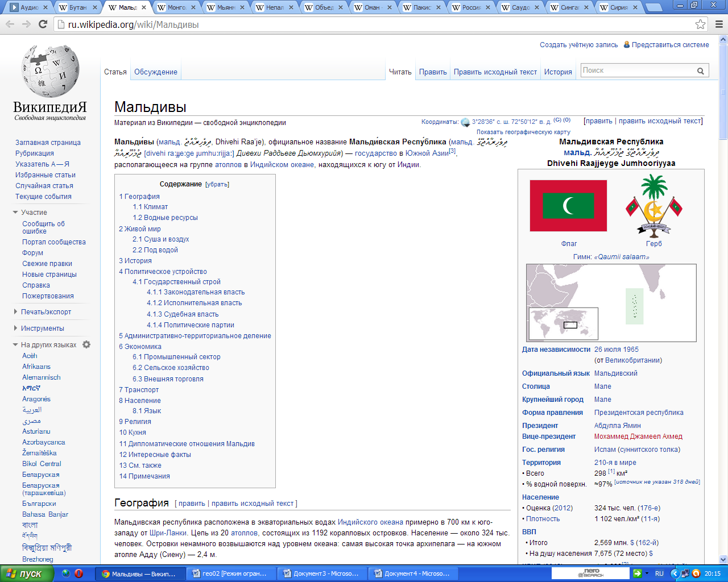
Task: Click the Wikipedia globe logo
Action: tap(50, 71)
